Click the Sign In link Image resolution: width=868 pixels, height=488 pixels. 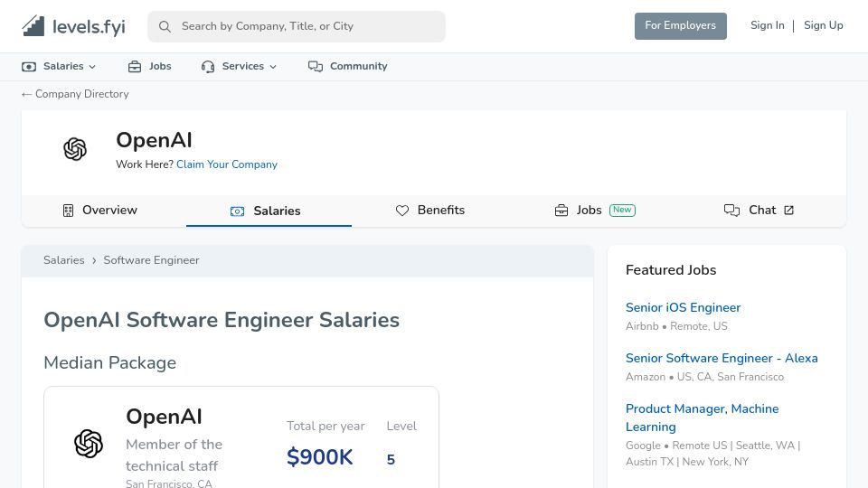[x=768, y=25]
